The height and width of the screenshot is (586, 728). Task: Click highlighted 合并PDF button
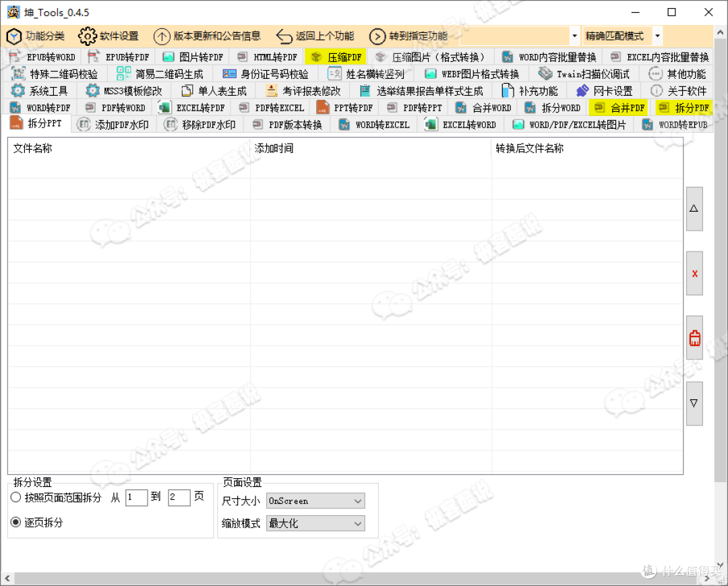point(618,108)
